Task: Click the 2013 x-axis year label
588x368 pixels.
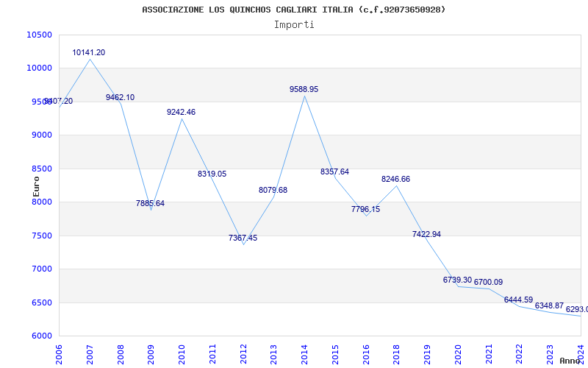Action: [273, 354]
